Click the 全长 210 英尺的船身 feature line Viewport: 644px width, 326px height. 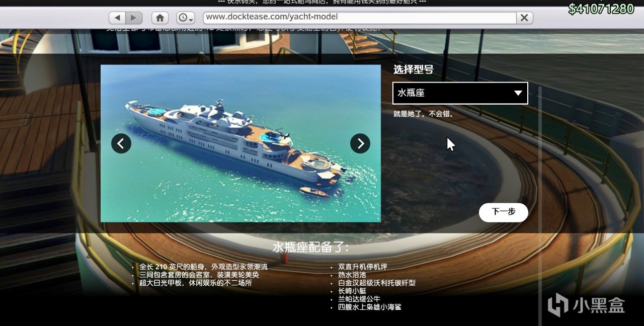click(x=204, y=267)
